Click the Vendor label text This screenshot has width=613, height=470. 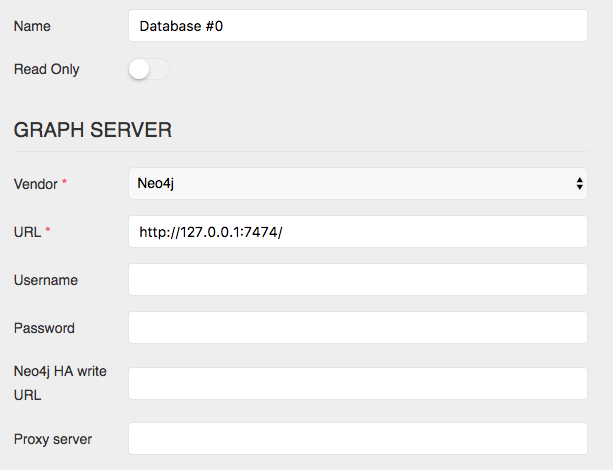point(36,184)
